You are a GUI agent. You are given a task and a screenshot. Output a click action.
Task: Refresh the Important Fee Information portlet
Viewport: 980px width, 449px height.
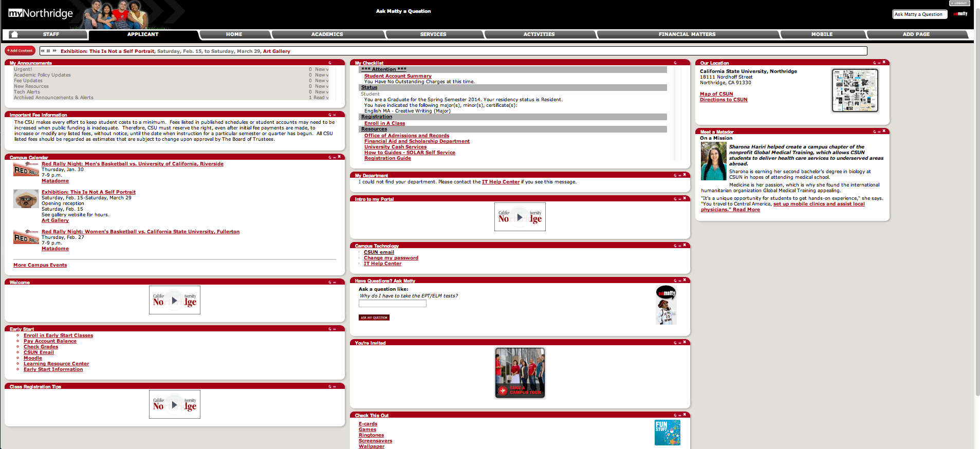coord(330,115)
